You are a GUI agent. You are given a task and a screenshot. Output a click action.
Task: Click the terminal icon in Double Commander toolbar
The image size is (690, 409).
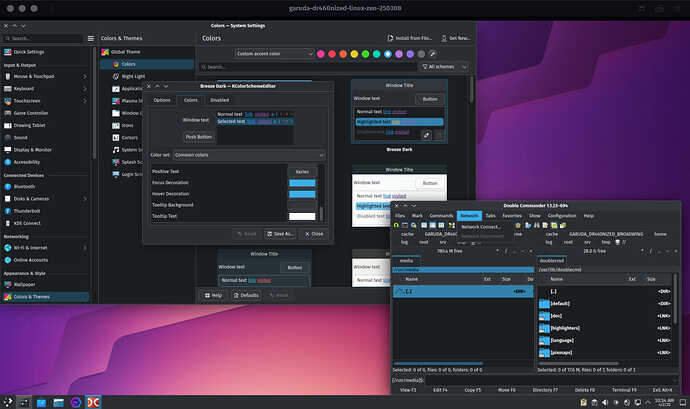click(405, 225)
